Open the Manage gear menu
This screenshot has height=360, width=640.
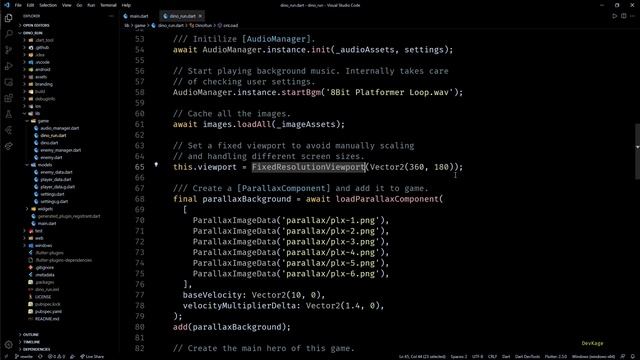tap(9, 345)
